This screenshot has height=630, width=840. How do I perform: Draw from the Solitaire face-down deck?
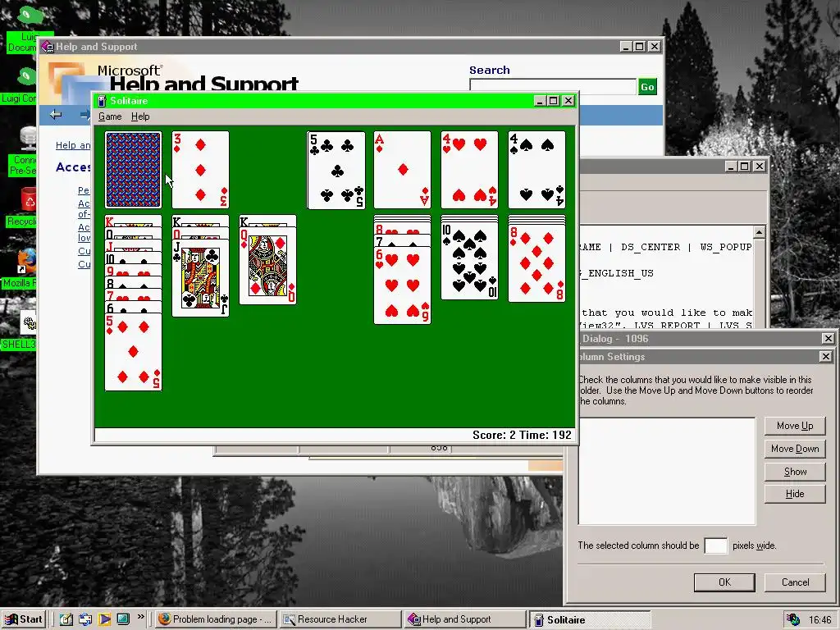pyautogui.click(x=134, y=169)
